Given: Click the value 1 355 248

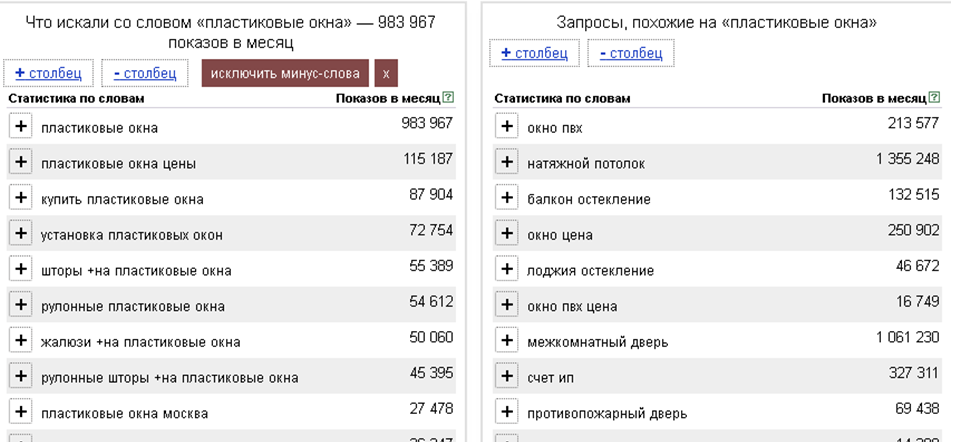Looking at the screenshot, I should (x=907, y=159).
